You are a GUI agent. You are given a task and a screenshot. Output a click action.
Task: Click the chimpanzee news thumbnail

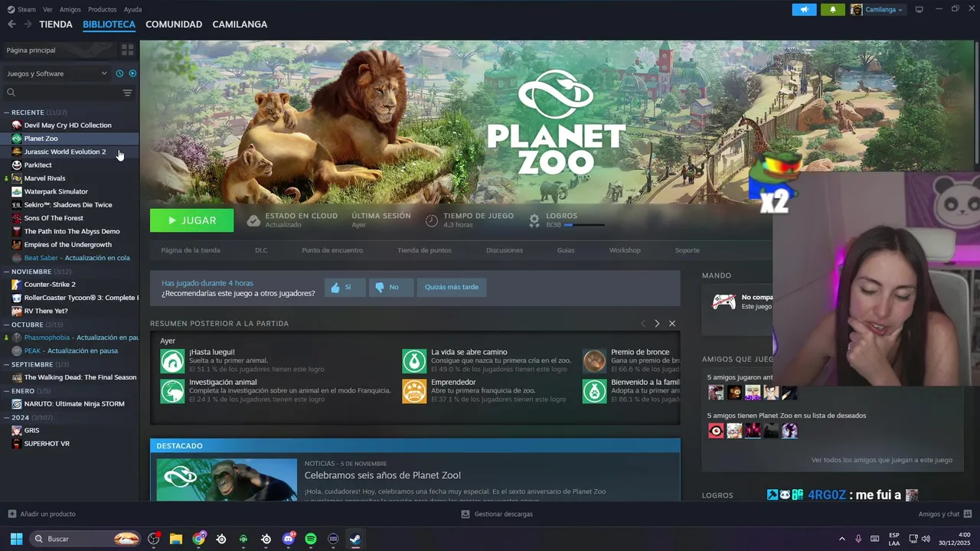[227, 480]
